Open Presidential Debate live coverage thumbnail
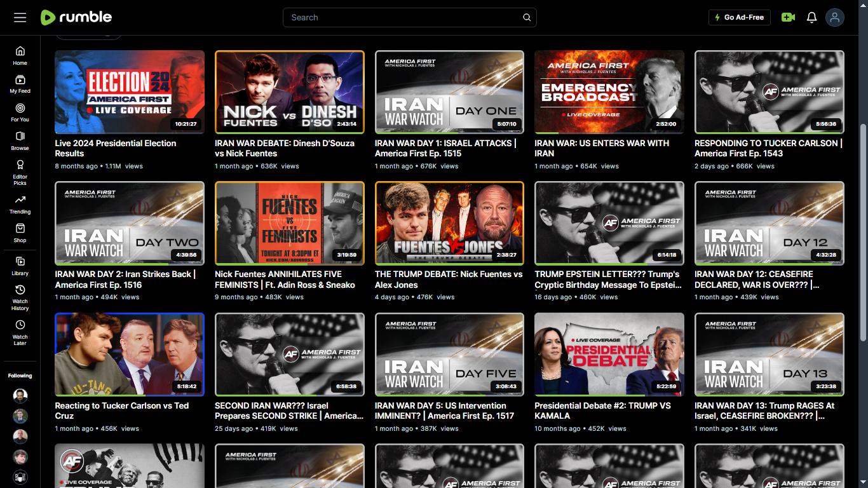 click(x=609, y=355)
